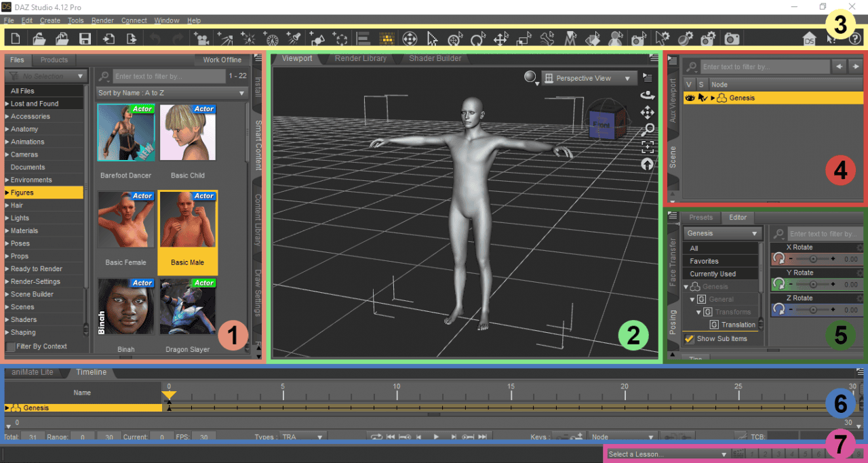
Task: Uncheck the Show Sub Items checkbox
Action: pos(689,338)
